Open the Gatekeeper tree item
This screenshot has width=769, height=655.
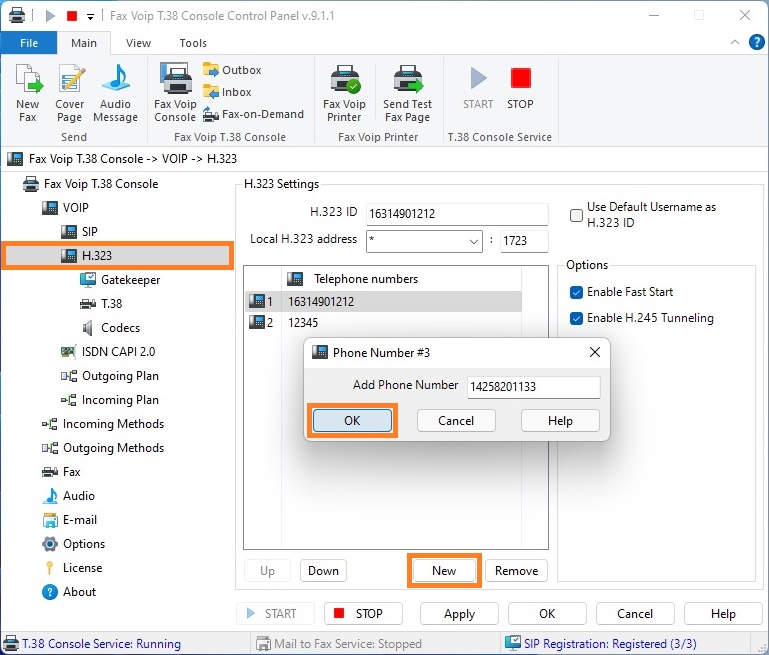(x=120, y=279)
